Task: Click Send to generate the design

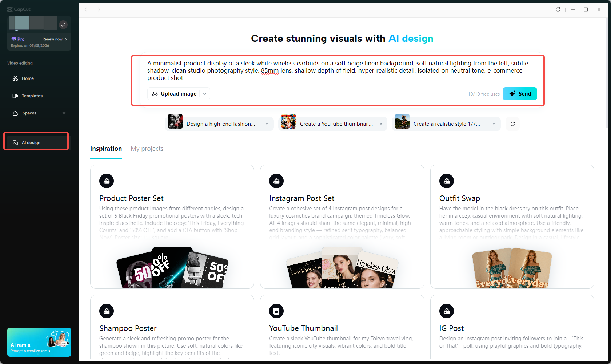Action: [x=520, y=94]
